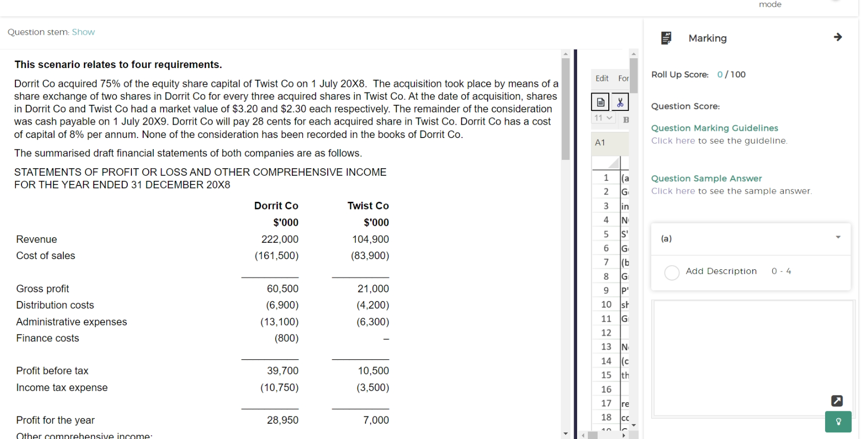Show the question stem
The width and height of the screenshot is (868, 439).
tap(83, 32)
